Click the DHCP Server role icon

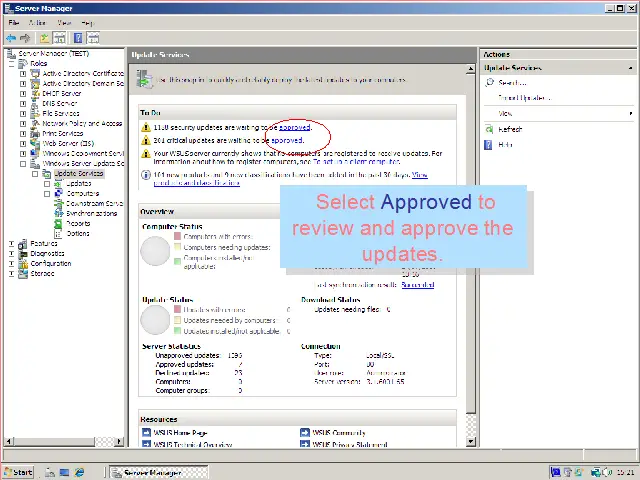[x=36, y=93]
